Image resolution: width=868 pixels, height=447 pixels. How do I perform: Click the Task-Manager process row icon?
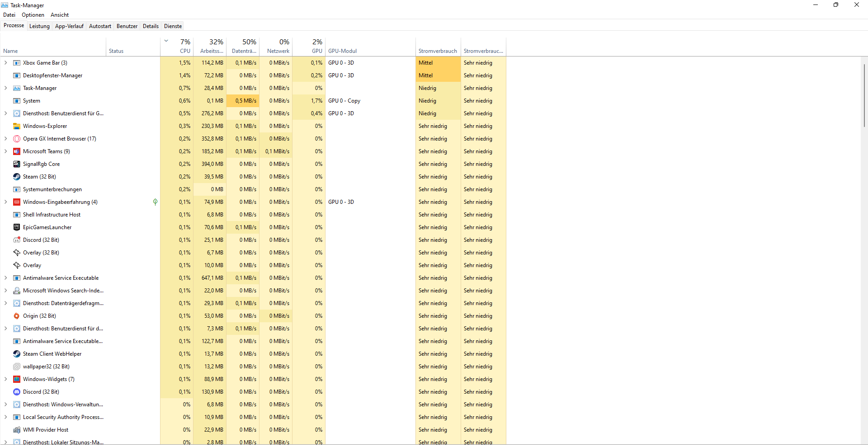pos(17,88)
